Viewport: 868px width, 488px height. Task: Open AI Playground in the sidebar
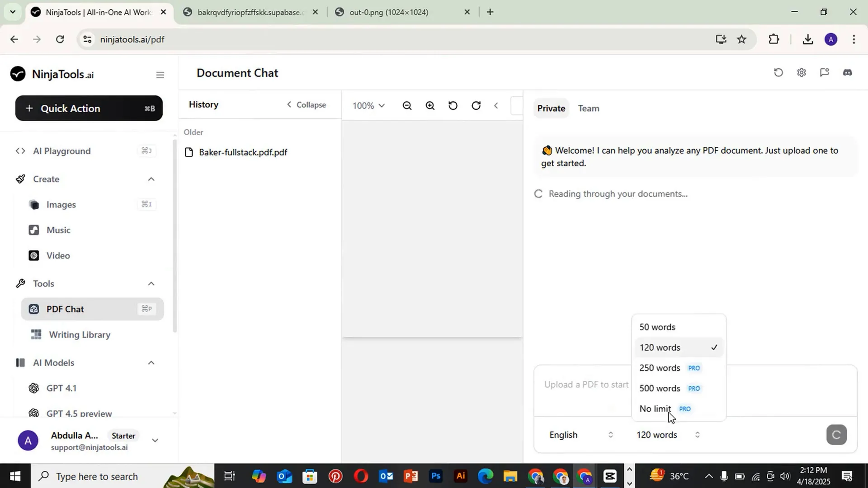[x=86, y=151]
